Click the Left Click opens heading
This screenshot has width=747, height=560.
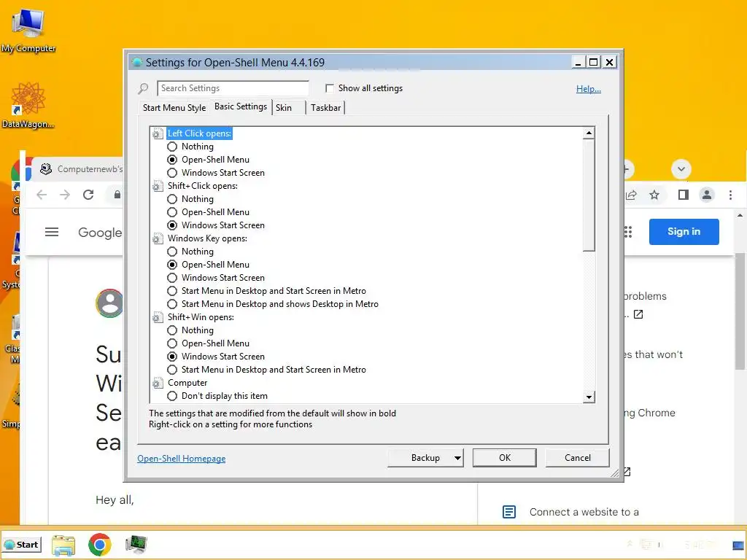click(199, 134)
